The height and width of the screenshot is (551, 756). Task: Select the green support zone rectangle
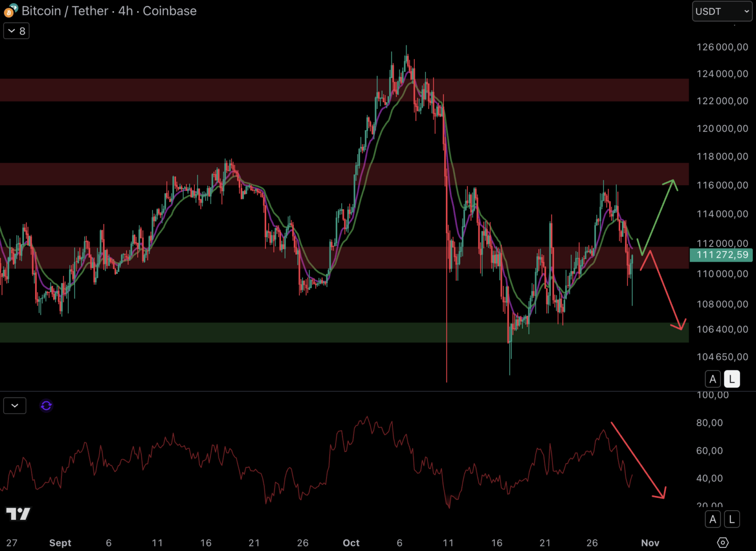[306, 332]
